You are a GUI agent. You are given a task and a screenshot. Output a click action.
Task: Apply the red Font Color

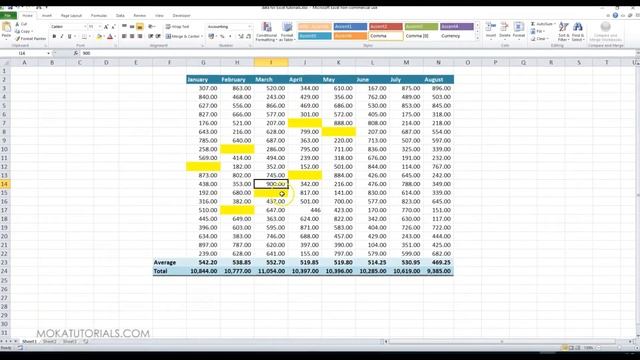click(109, 36)
